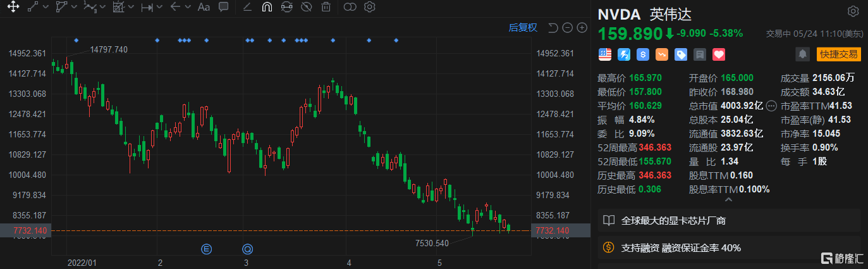The height and width of the screenshot is (269, 868).
Task: Delete all drawings with trash icon
Action: [x=326, y=8]
